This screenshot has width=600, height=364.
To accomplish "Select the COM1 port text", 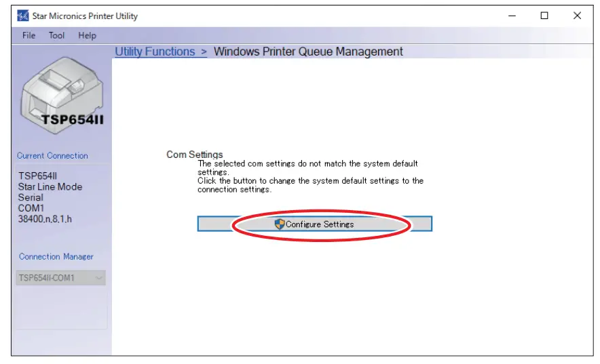I will [31, 208].
